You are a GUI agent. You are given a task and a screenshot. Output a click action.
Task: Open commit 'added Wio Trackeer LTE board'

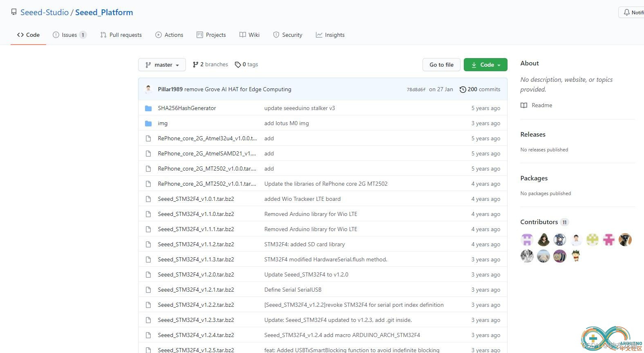pyautogui.click(x=302, y=199)
